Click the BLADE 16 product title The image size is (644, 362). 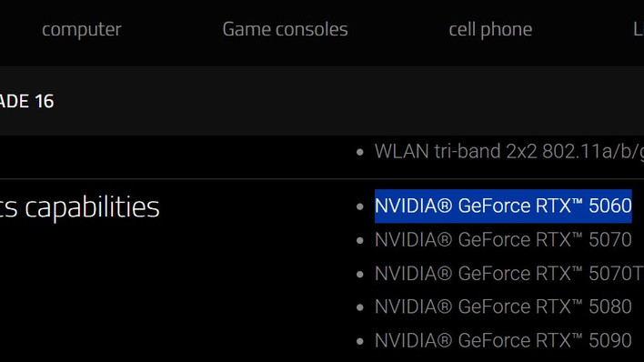(x=26, y=102)
